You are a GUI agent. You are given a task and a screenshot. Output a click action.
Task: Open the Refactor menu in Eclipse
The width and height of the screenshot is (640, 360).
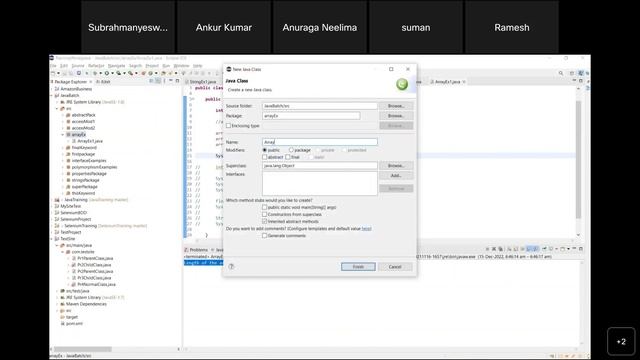96,66
